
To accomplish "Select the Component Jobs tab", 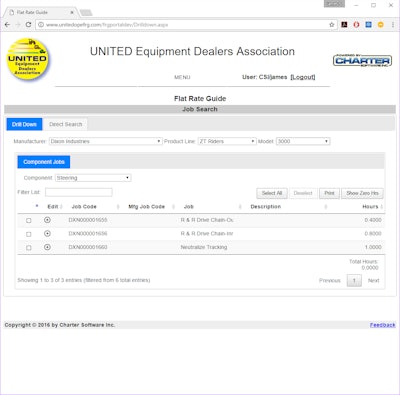I will tap(44, 162).
